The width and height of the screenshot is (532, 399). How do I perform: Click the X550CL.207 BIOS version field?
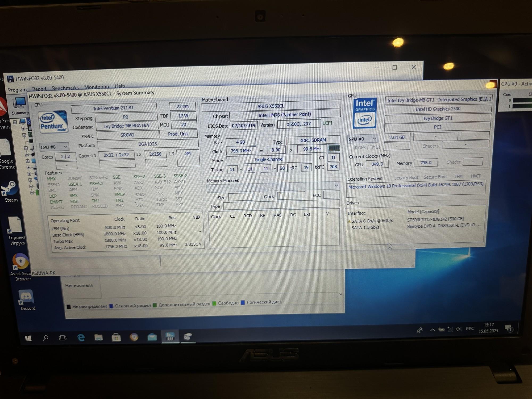point(299,124)
